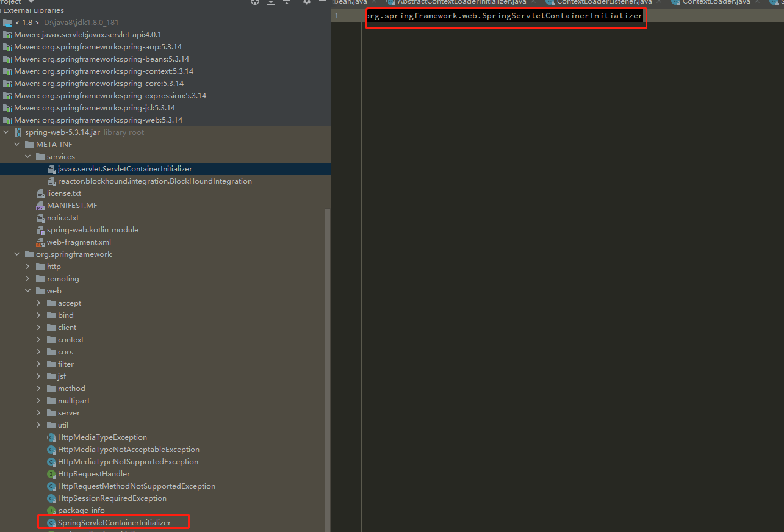Select HttpMediaTypeNotSupportedException class
This screenshot has width=784, height=532.
(128, 462)
